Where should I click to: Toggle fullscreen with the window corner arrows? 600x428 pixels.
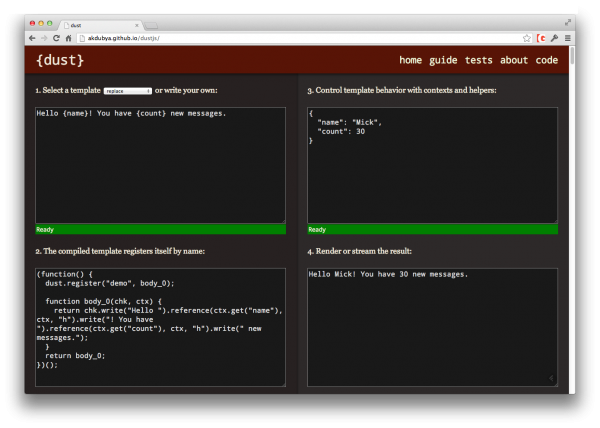click(x=568, y=23)
